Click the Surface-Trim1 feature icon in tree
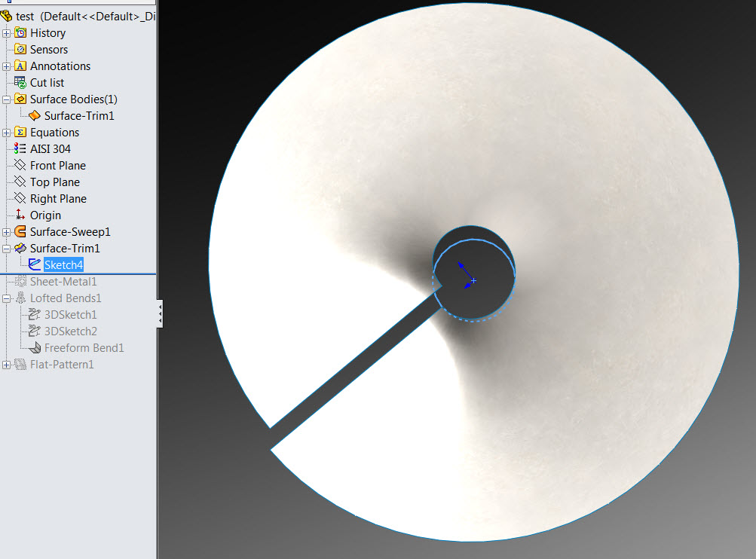 20,248
